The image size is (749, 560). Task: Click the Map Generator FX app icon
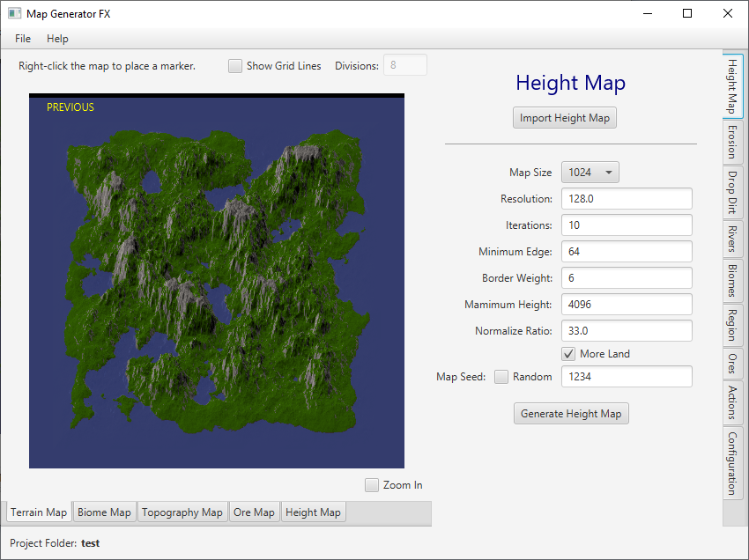click(x=14, y=13)
